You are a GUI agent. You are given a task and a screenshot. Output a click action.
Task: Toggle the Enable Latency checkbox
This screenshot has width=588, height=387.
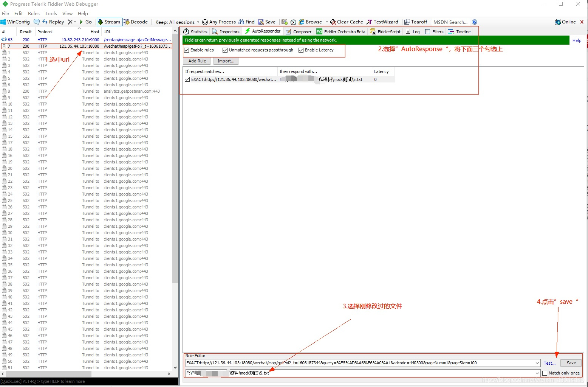coord(301,50)
